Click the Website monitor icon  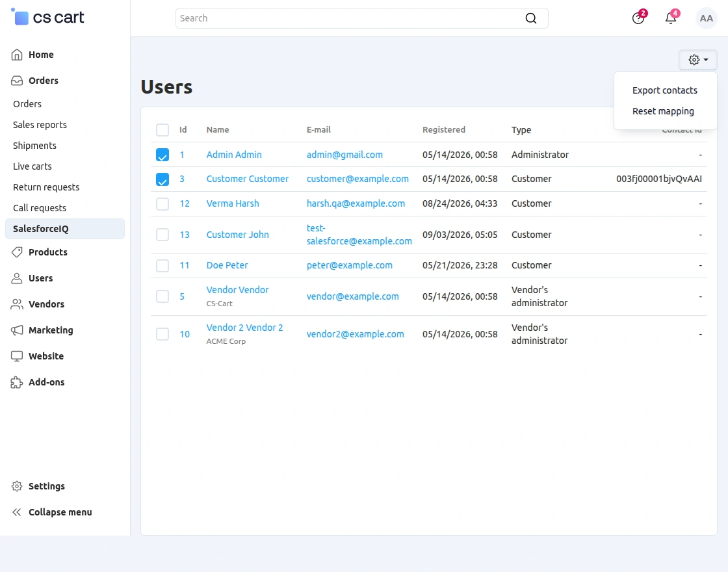coord(17,356)
